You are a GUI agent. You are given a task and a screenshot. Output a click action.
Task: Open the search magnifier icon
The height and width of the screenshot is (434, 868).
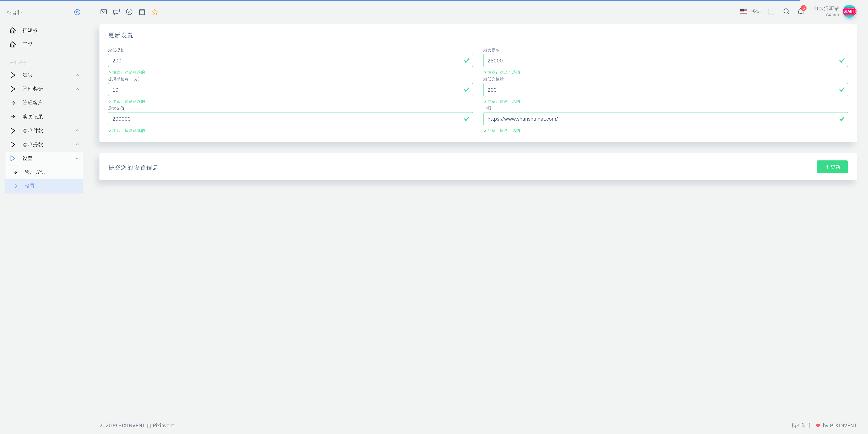coord(786,11)
